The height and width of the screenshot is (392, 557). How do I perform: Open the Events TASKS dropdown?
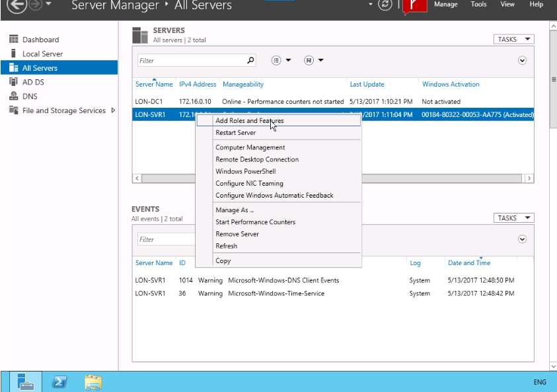[x=513, y=218]
